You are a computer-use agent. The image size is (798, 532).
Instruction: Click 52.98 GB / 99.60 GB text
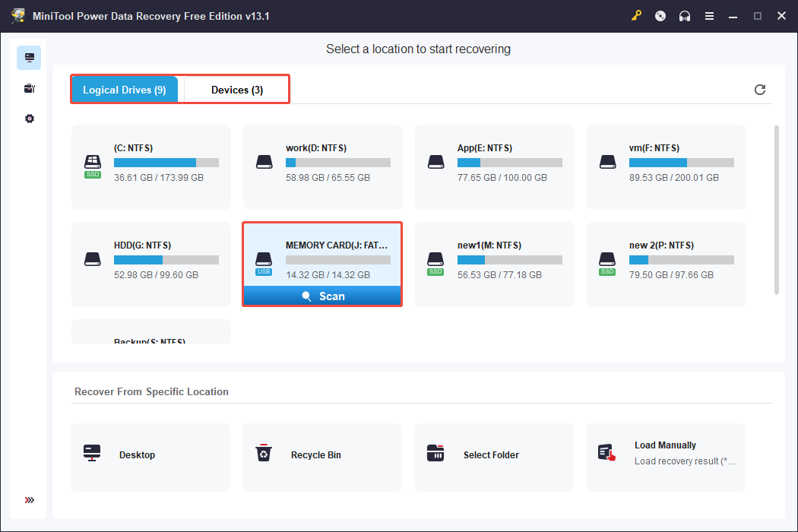(x=157, y=275)
